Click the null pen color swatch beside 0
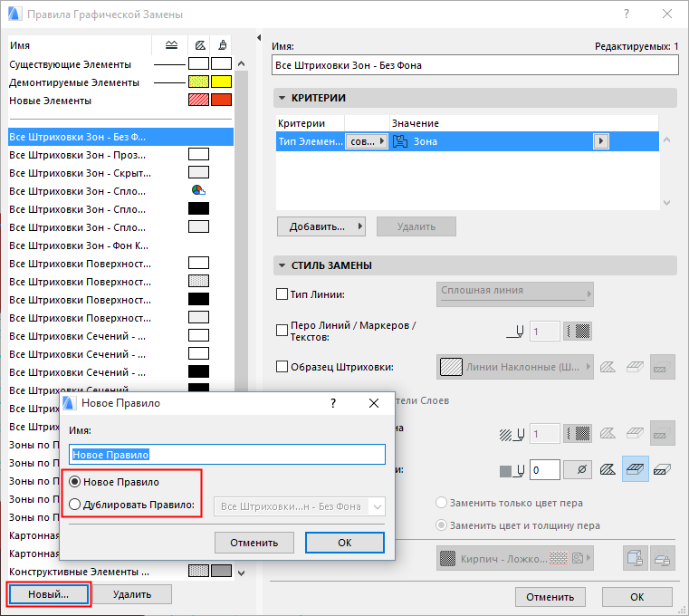 [578, 470]
